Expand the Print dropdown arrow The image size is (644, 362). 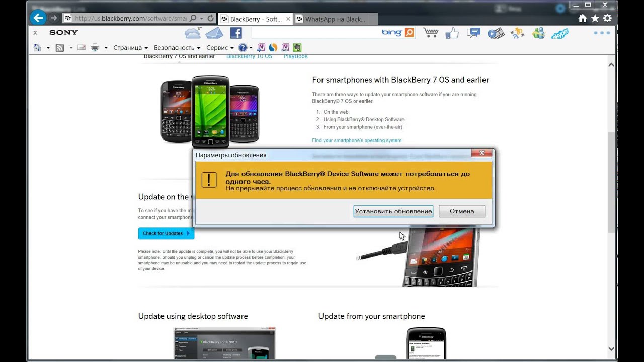[106, 48]
